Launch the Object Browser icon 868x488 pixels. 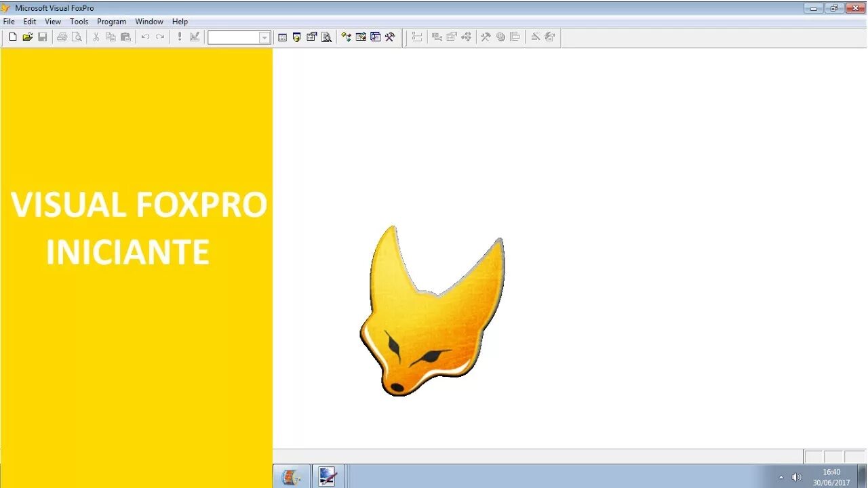click(361, 37)
